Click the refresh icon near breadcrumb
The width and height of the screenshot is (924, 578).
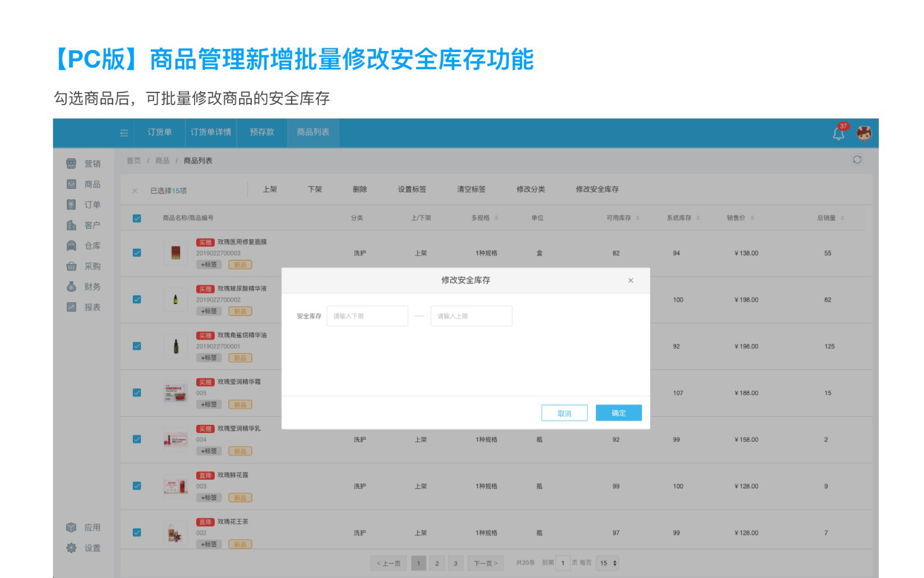click(857, 160)
